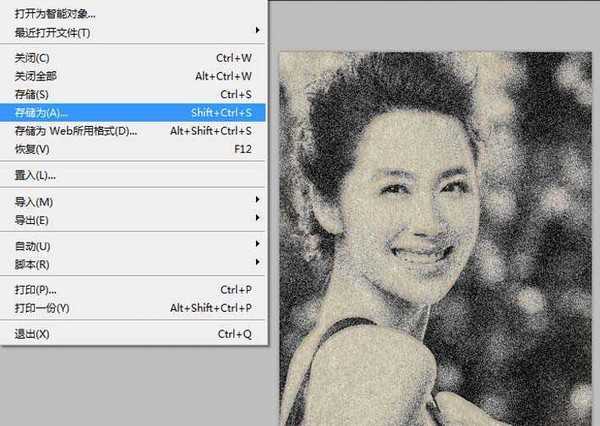This screenshot has width=600, height=426.
Task: Expand the 导入(M) submenu arrow
Action: tap(258, 201)
